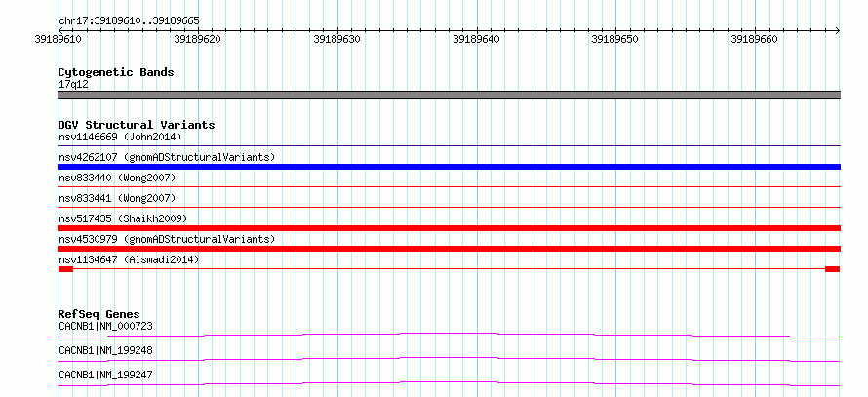Select the left red block of nsv1134647

click(65, 269)
